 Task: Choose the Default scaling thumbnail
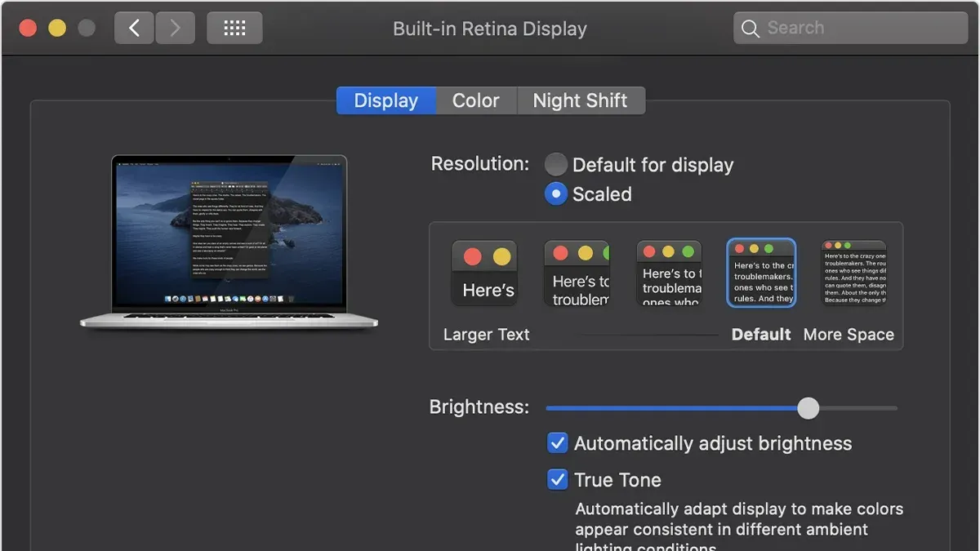pyautogui.click(x=761, y=273)
